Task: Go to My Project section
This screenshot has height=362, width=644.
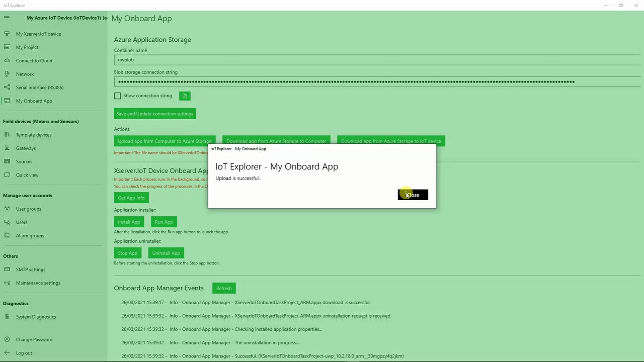Action: coord(27,47)
